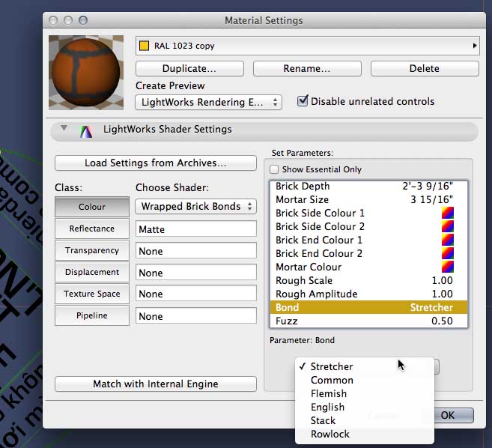
Task: Click Load Settings from Archives button
Action: pos(156,163)
